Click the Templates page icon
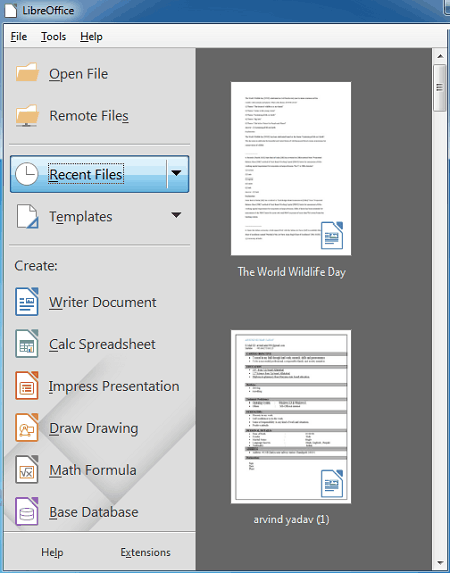The width and height of the screenshot is (450, 573). tap(27, 216)
